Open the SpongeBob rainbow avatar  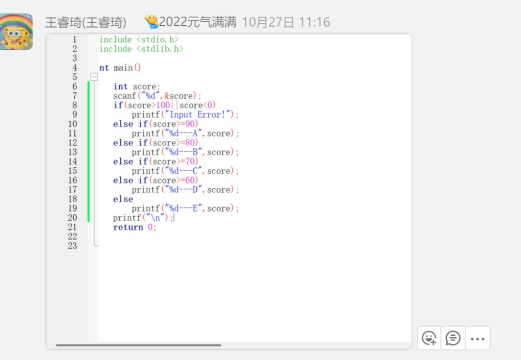pyautogui.click(x=16, y=32)
